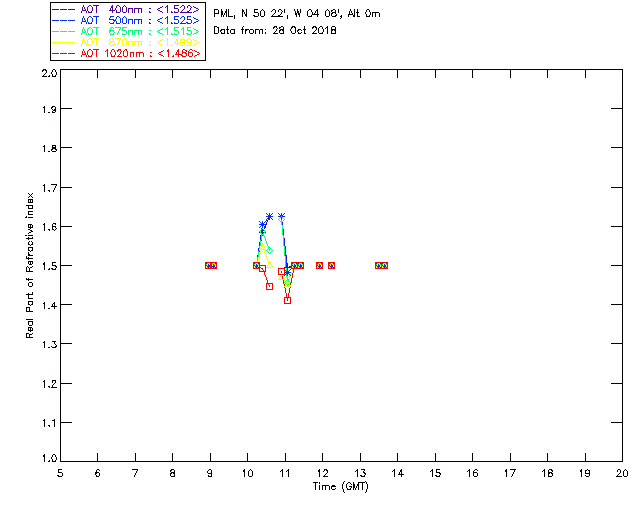Click the x-axis tick label 5
640x512 pixels.
(60, 473)
